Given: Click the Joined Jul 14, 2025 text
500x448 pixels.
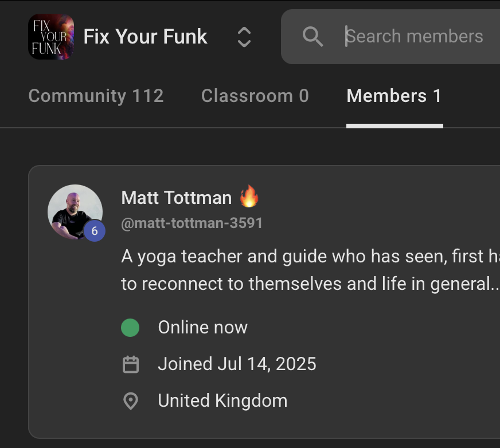Looking at the screenshot, I should click(x=237, y=364).
